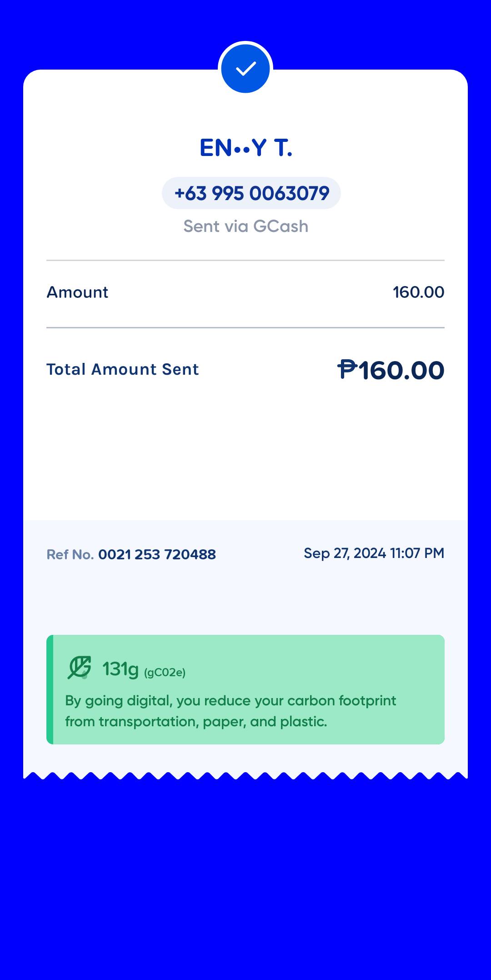This screenshot has width=491, height=980.
Task: Click the (gCO2e) unit label
Action: 165,673
